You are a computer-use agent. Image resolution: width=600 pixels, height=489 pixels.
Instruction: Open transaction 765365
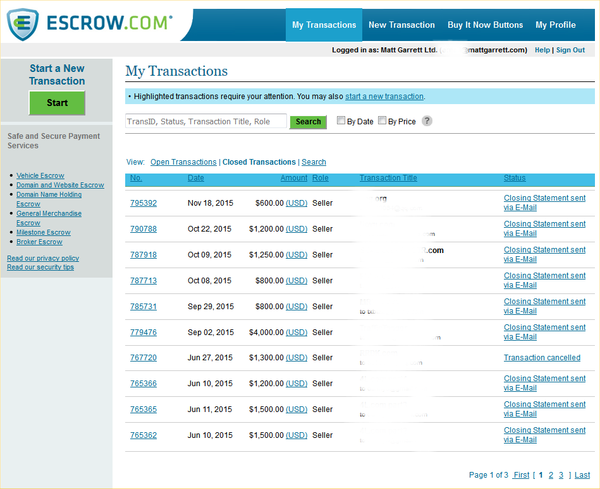point(143,409)
